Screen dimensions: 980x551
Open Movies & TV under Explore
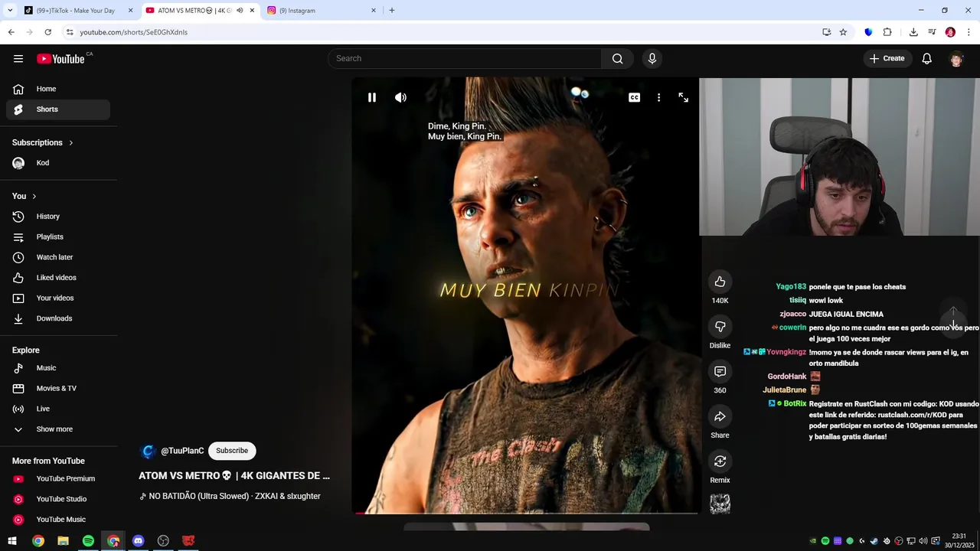click(x=58, y=388)
